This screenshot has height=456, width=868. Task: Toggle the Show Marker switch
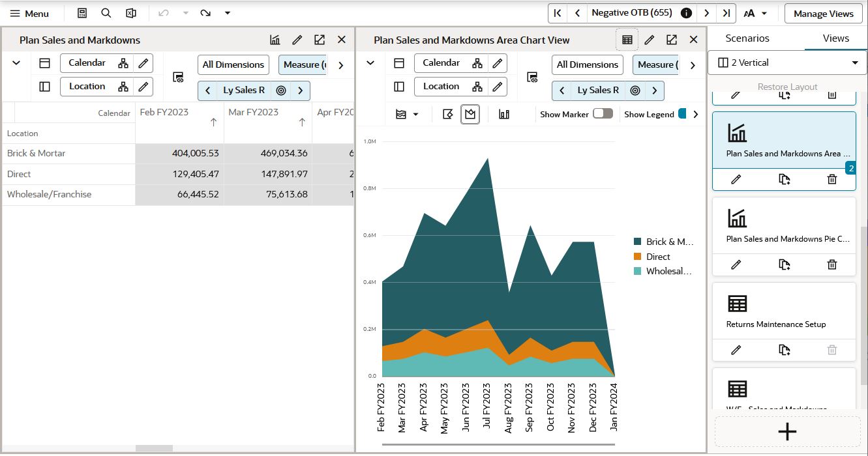(603, 113)
